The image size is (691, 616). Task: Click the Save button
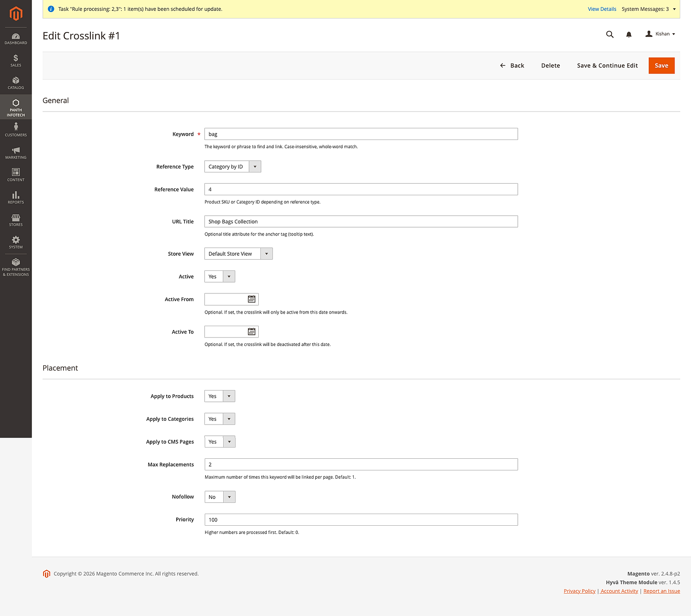tap(661, 65)
